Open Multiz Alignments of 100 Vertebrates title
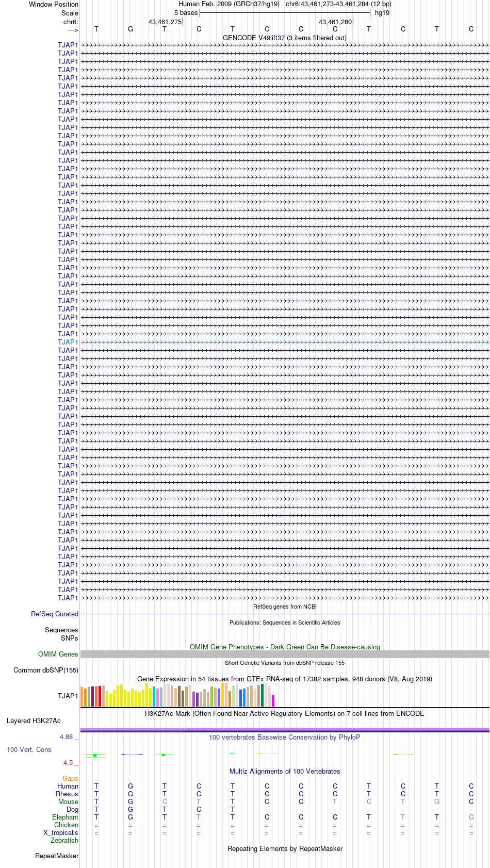This screenshot has height=868, width=490. (285, 771)
